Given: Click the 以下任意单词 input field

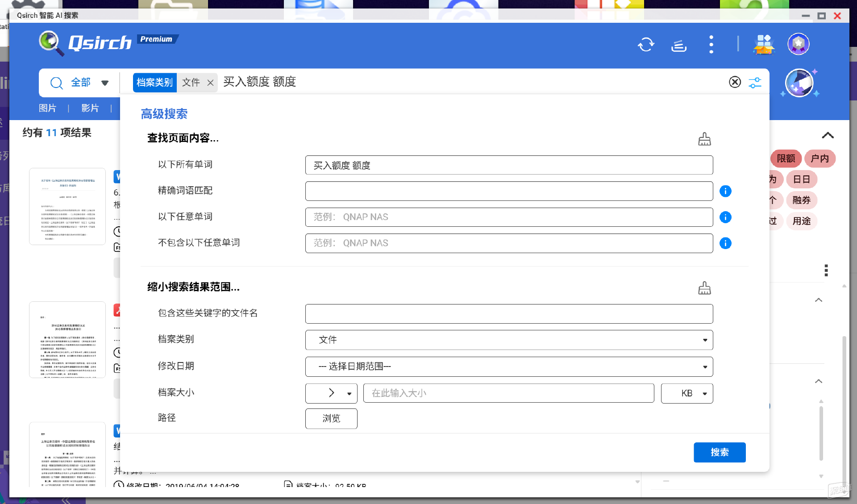Looking at the screenshot, I should 509,217.
